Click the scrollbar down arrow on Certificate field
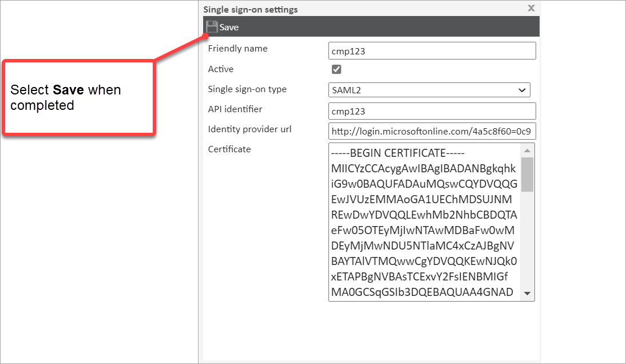 click(528, 294)
